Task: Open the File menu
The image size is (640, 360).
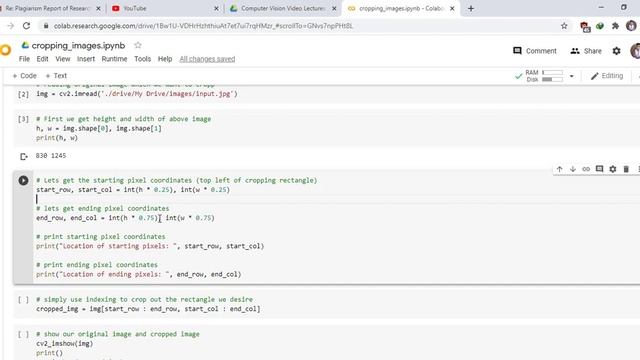Action: [x=24, y=59]
